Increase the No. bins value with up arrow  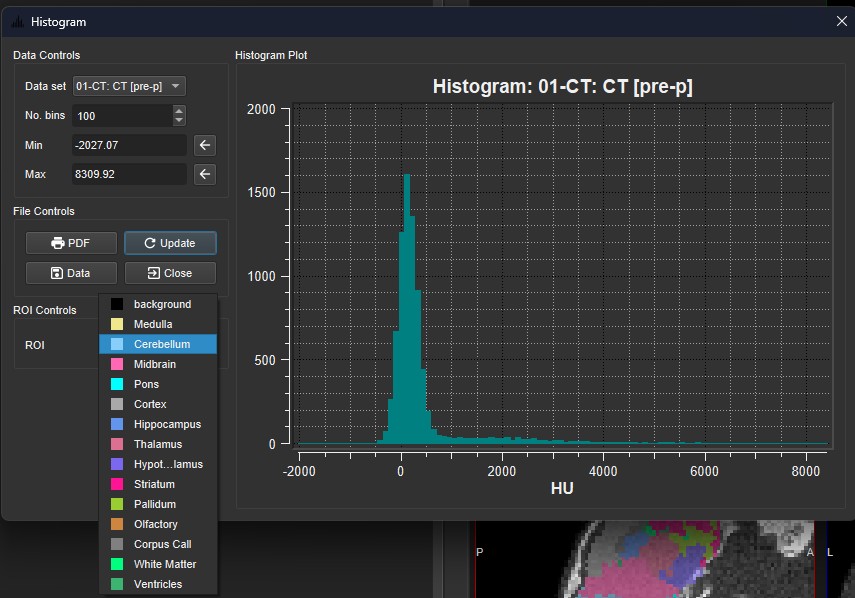179,110
